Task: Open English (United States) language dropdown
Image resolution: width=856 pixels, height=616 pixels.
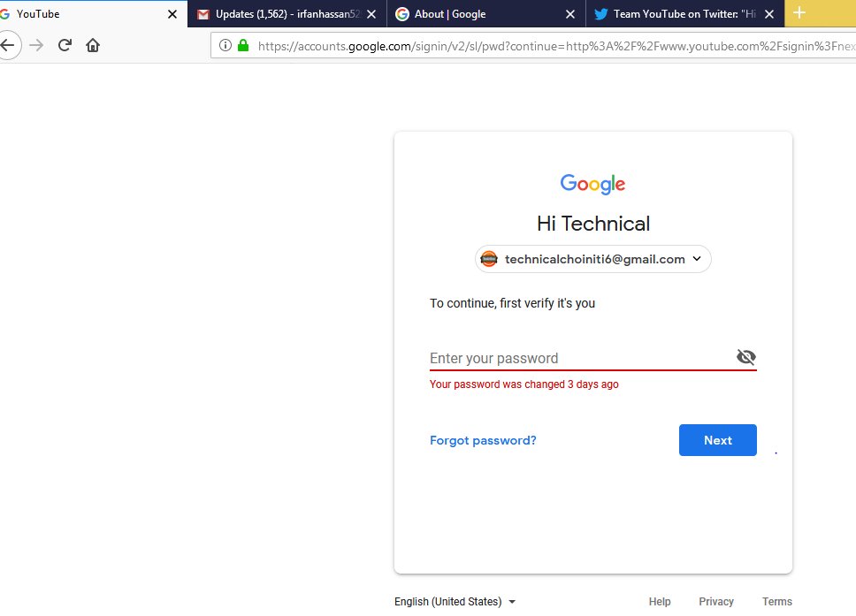Action: click(x=455, y=601)
